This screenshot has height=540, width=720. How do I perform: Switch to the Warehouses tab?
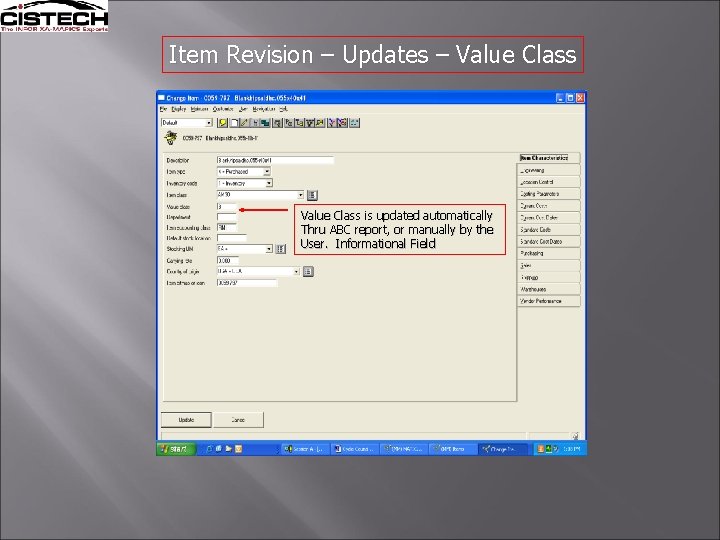pyautogui.click(x=548, y=289)
